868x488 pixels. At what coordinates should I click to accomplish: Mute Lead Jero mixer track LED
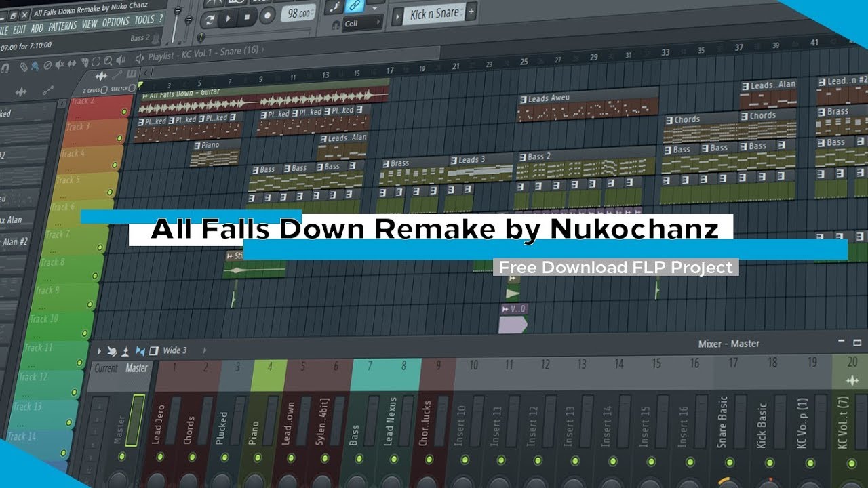click(160, 456)
